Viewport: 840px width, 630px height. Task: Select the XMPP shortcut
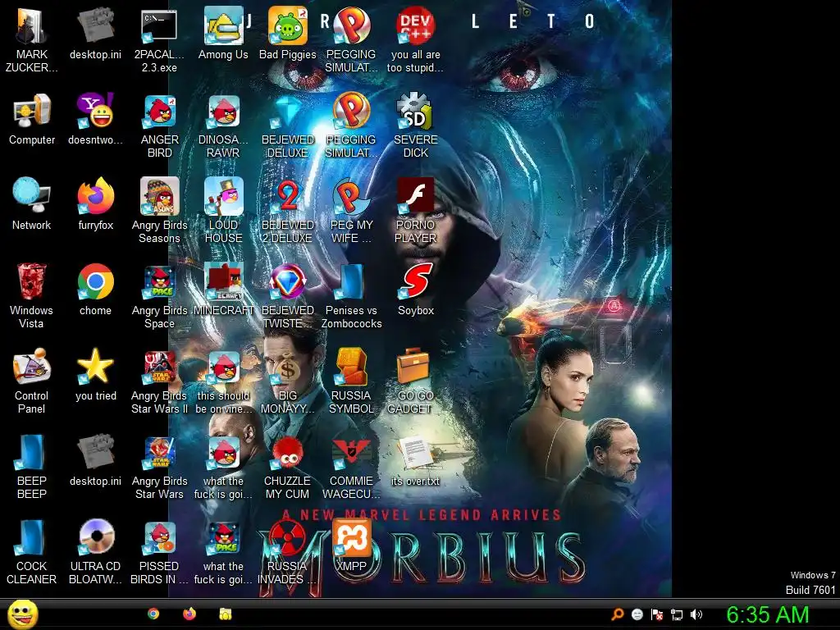tap(351, 545)
